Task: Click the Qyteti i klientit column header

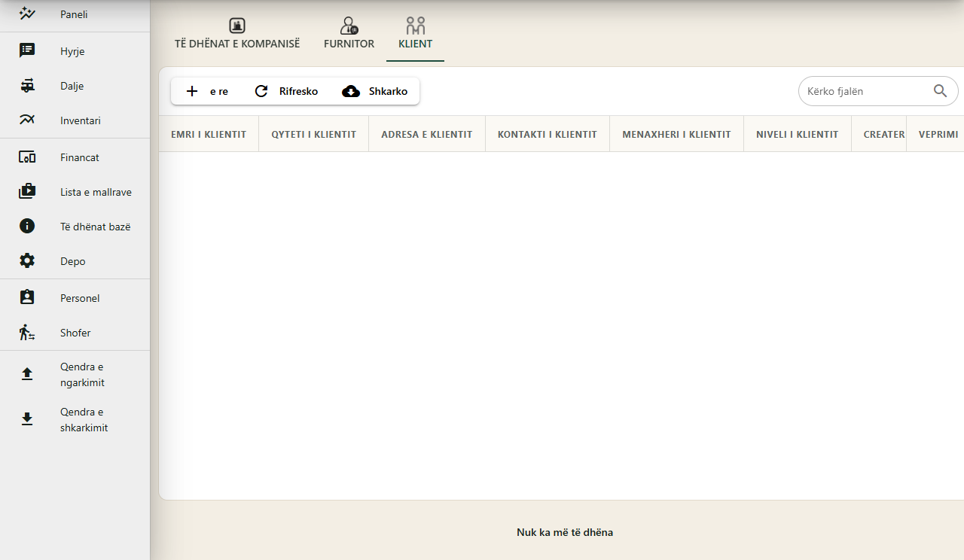Action: (x=314, y=134)
